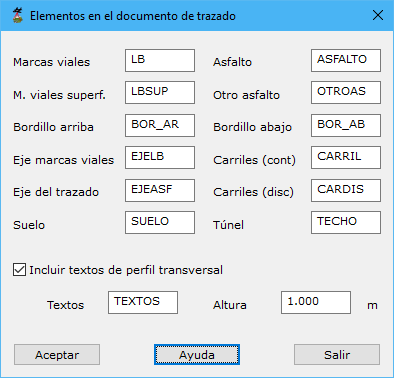Click the Bordillo arriba label
The image size is (394, 378).
53,127
